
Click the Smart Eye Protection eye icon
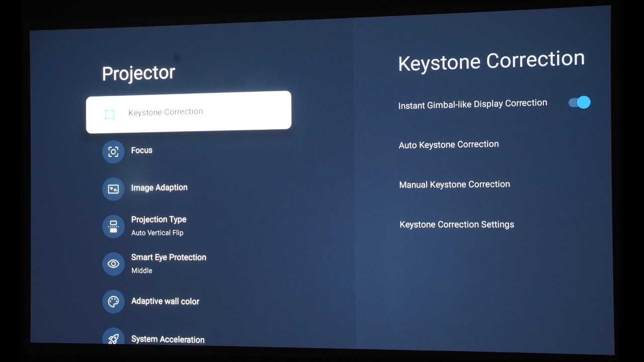[113, 264]
